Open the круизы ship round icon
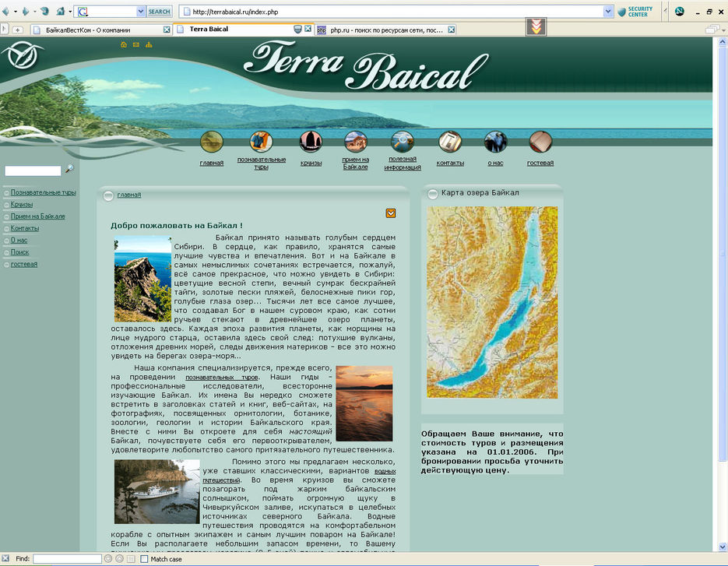 311,142
